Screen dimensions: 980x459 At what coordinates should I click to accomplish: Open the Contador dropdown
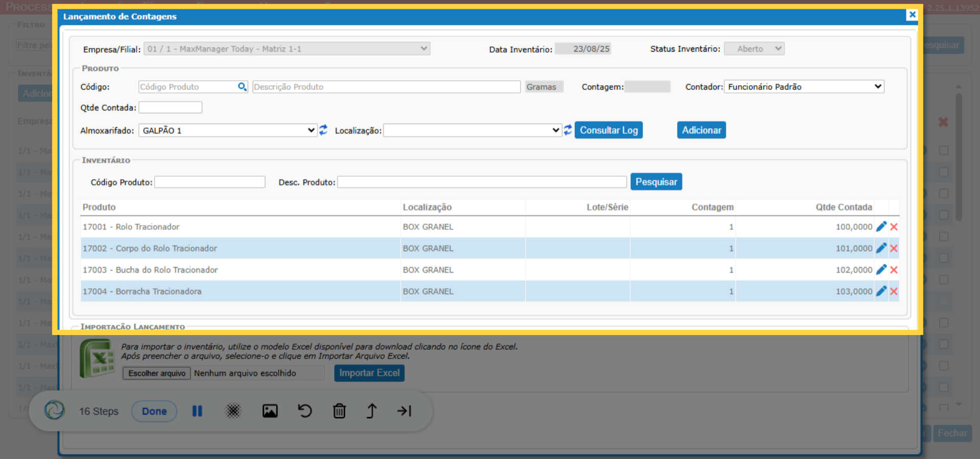coord(804,87)
